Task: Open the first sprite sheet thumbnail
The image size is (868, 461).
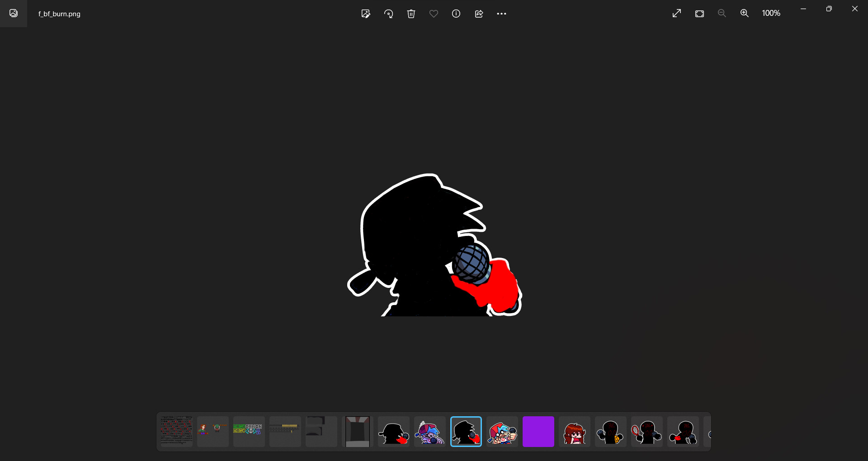Action: click(x=176, y=432)
